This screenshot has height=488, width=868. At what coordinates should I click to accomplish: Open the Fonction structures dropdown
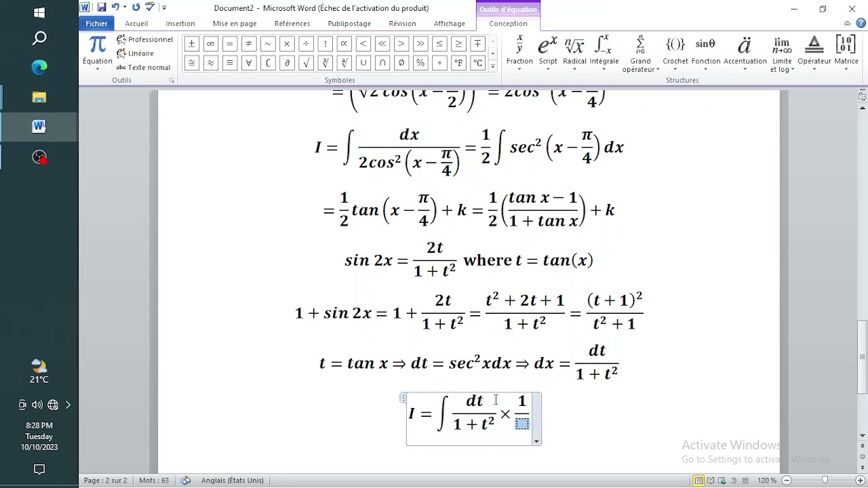point(706,53)
